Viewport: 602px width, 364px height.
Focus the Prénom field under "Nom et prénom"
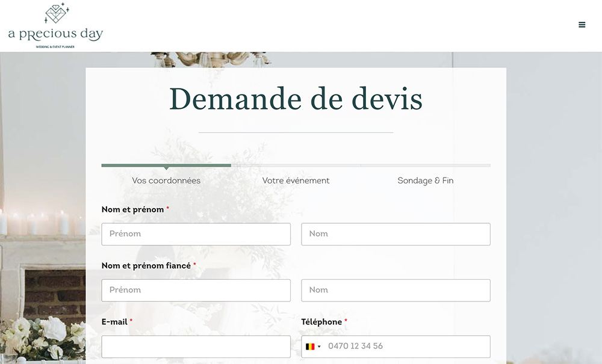coord(196,234)
